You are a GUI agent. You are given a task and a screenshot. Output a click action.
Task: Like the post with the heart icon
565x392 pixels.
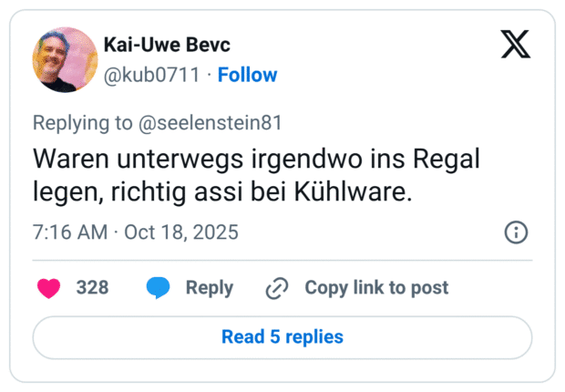(x=47, y=288)
